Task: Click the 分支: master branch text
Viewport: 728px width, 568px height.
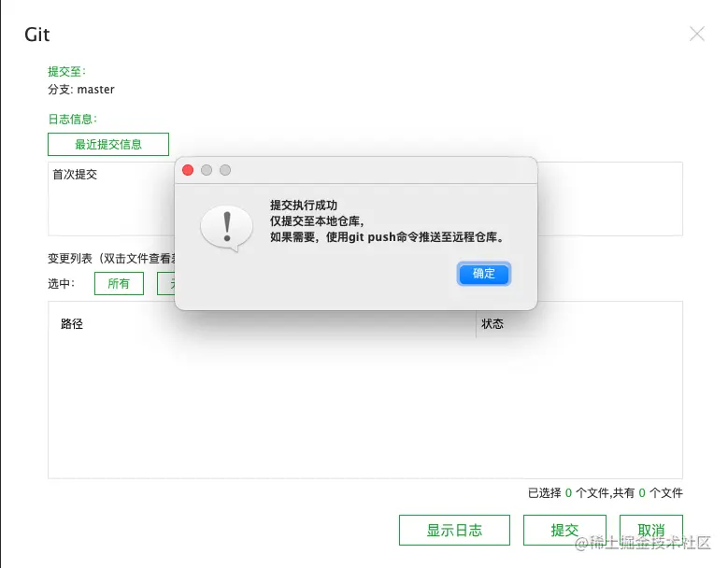Action: tap(81, 89)
